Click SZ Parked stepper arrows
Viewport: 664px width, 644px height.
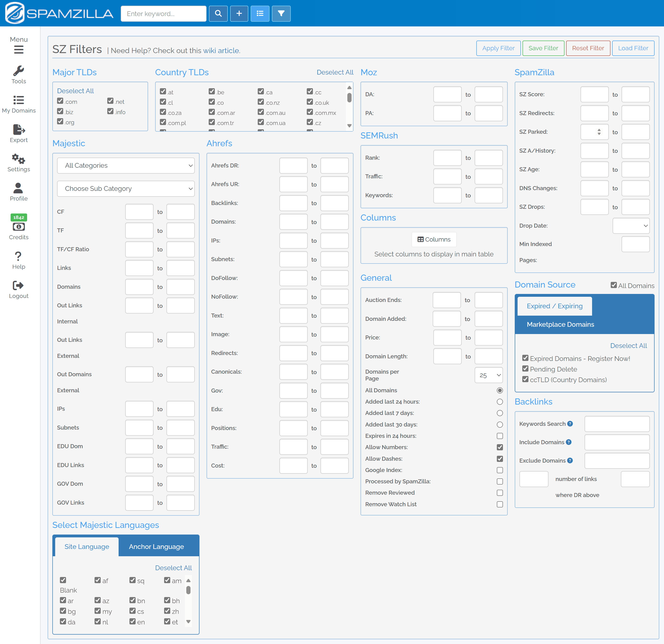[599, 132]
